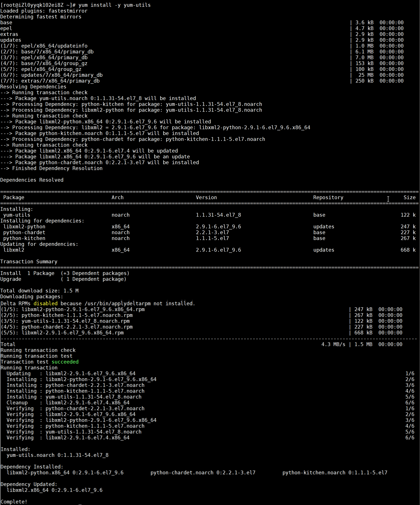The height and width of the screenshot is (505, 420).
Task: Click 'Finished Dependency Resolution' line
Action: click(x=57, y=168)
